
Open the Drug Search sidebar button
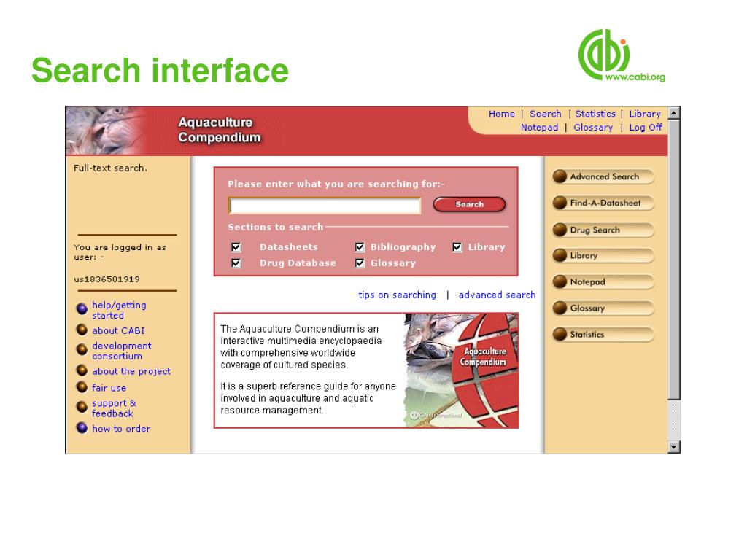(x=603, y=230)
